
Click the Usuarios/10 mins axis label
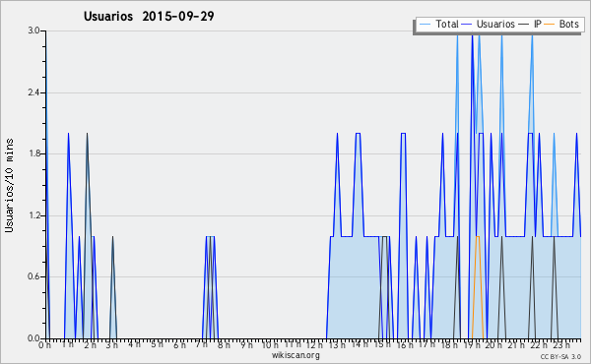coord(9,185)
